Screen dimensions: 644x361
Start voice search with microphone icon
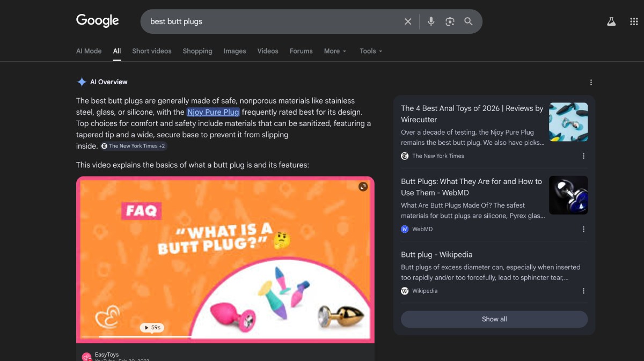[x=431, y=21]
